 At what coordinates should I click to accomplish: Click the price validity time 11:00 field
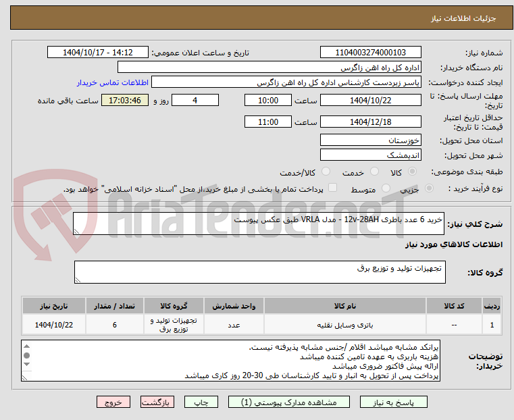[268, 122]
